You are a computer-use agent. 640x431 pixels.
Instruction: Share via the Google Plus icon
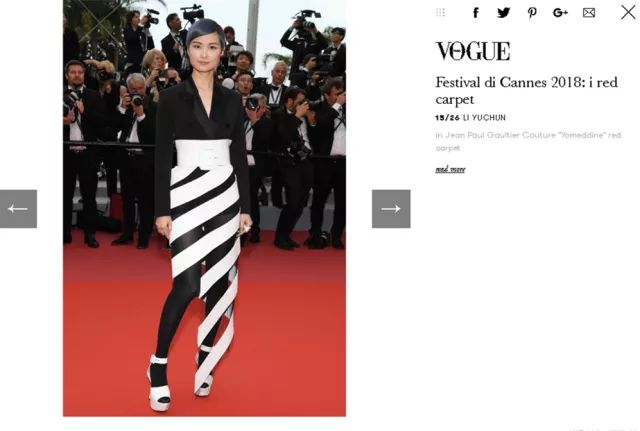point(560,13)
